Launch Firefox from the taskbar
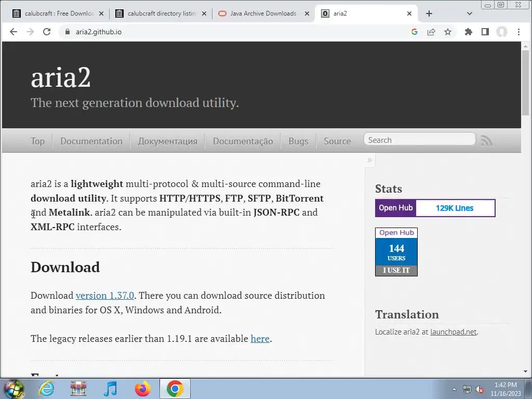Viewport: 532px width, 399px height. click(142, 389)
